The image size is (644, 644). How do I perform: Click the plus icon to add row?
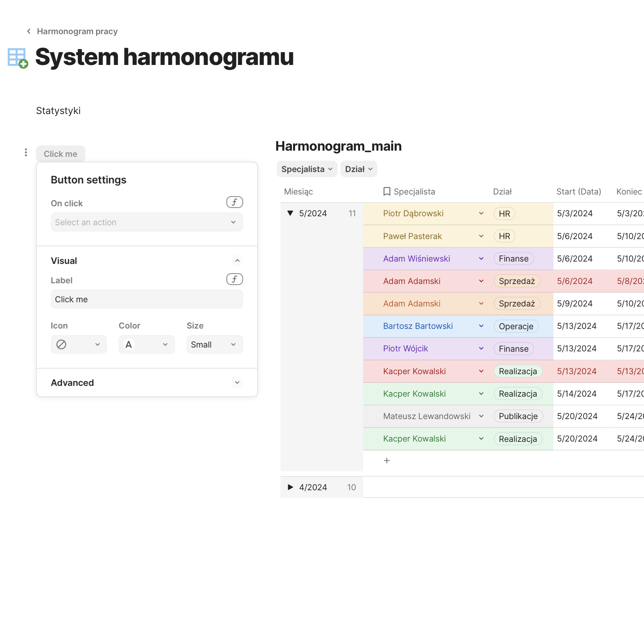(x=387, y=461)
